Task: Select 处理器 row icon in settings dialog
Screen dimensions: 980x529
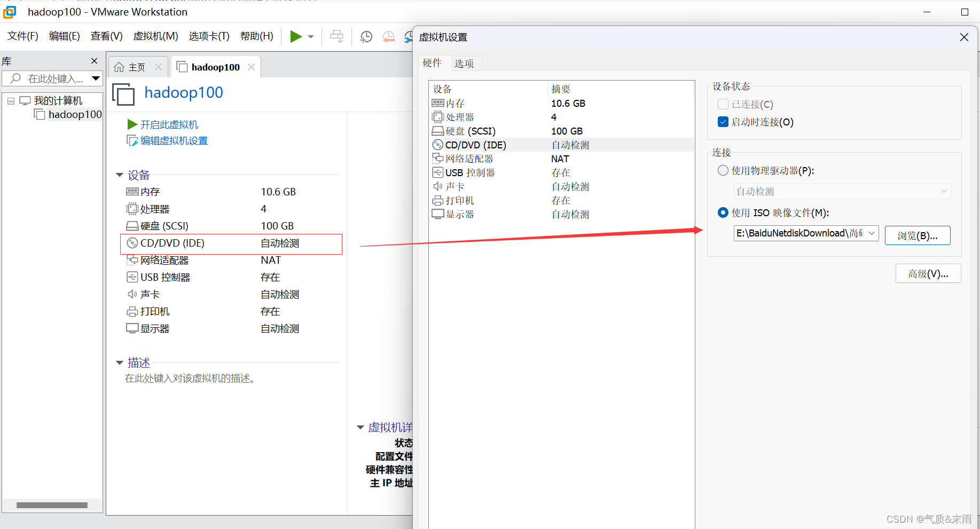Action: [x=438, y=117]
